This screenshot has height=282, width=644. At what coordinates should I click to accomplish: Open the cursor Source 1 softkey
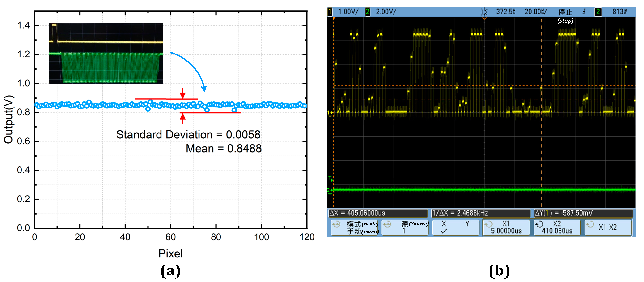(405, 227)
